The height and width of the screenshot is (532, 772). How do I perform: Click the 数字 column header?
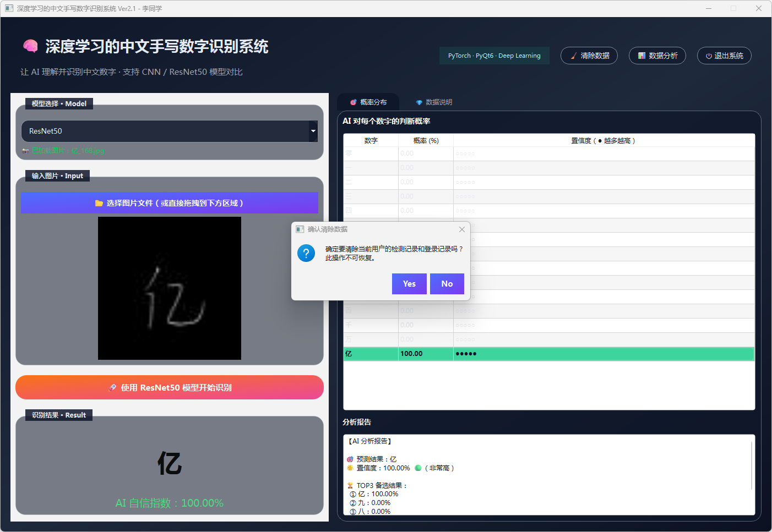[x=371, y=141]
